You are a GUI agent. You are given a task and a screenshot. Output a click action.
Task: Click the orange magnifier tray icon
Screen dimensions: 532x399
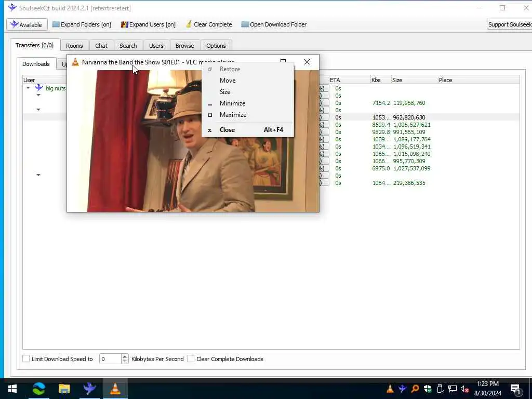pos(415,389)
